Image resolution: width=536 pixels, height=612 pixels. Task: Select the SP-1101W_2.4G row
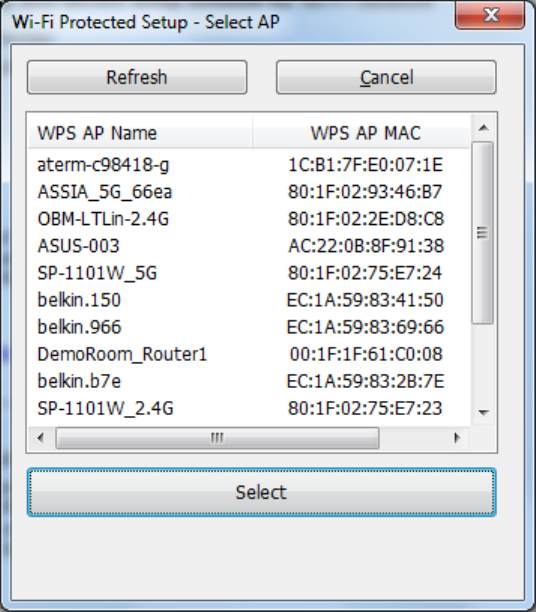(249, 408)
